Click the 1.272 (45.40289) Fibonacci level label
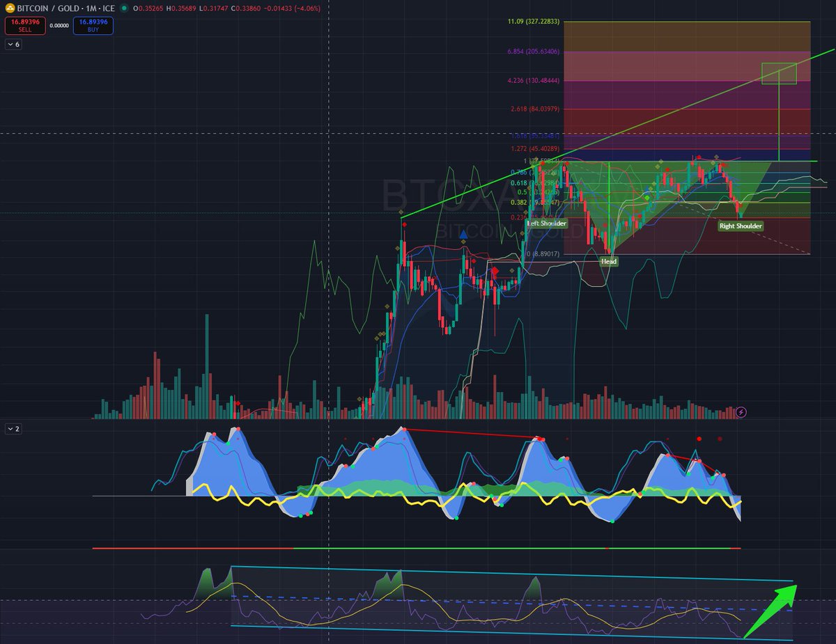 click(536, 148)
